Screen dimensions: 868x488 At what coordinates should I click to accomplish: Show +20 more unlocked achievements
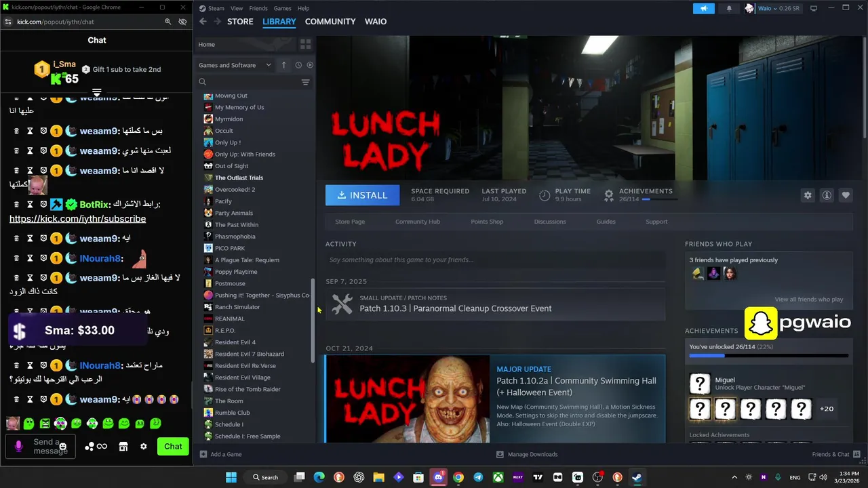click(827, 409)
